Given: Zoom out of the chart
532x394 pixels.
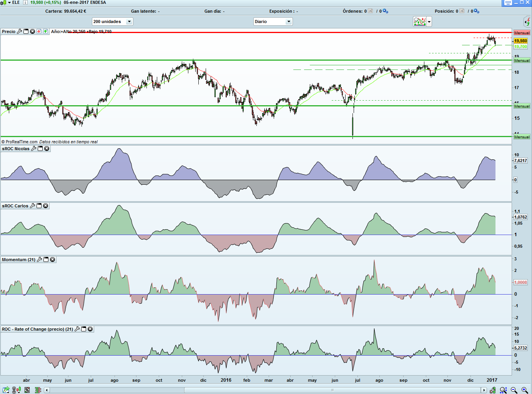Looking at the screenshot, I should (514, 390).
